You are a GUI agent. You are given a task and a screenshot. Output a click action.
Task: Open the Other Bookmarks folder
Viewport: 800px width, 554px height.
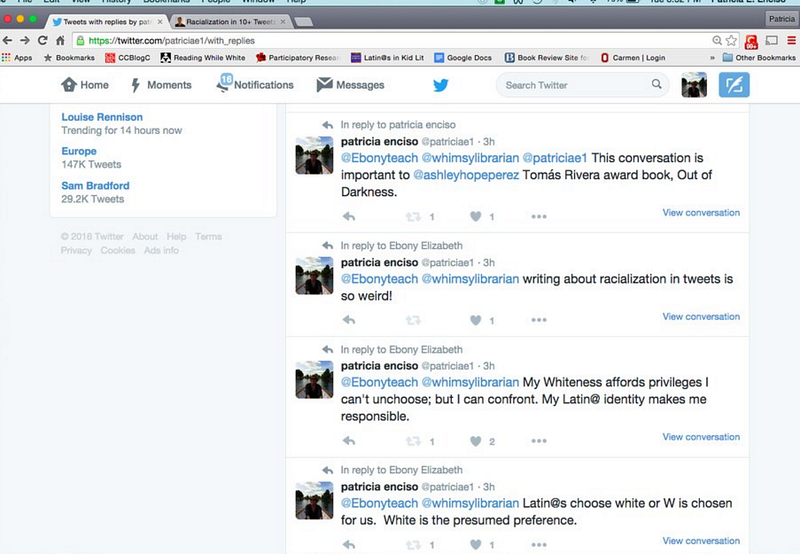tap(759, 58)
